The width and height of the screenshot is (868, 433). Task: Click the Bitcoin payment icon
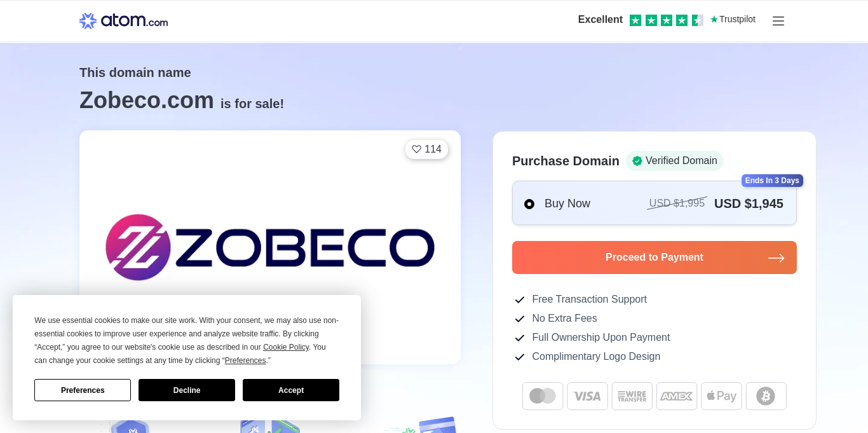click(766, 396)
